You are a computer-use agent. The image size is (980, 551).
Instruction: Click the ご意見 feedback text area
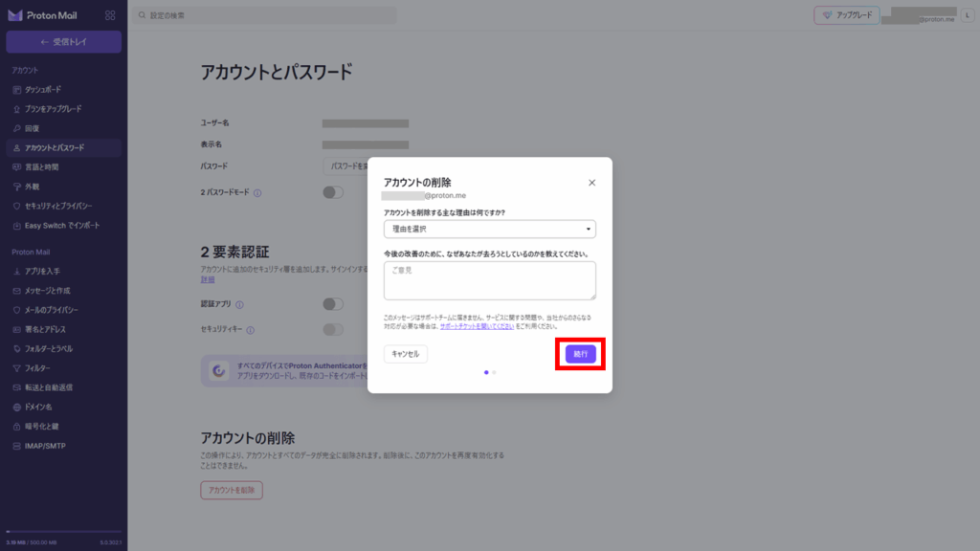tap(489, 280)
